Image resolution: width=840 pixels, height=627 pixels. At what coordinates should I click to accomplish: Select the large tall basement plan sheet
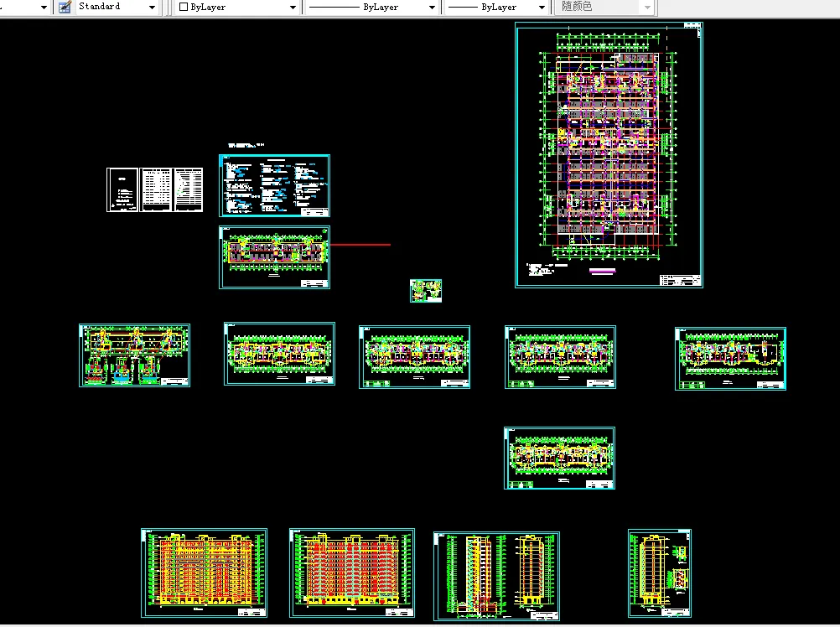[x=609, y=155]
